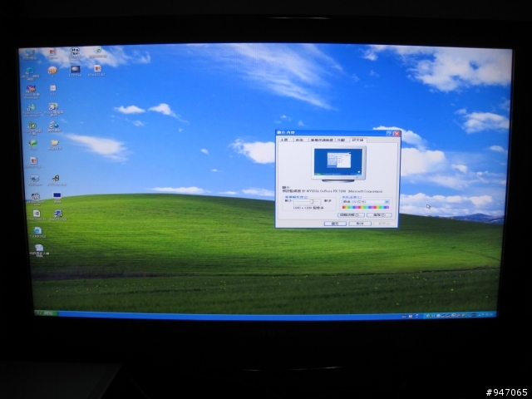Open the blue-screen monitor desktop icon
Viewport: 532px width, 399px height.
coord(57,197)
